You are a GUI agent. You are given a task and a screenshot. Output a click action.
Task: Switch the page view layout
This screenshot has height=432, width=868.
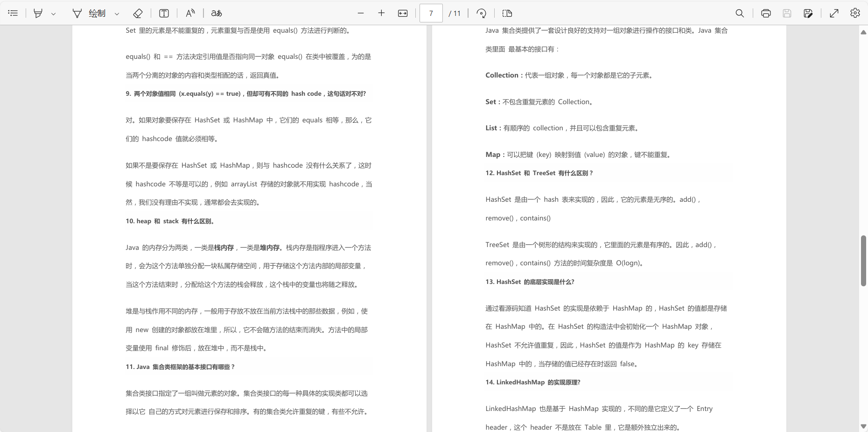click(507, 13)
